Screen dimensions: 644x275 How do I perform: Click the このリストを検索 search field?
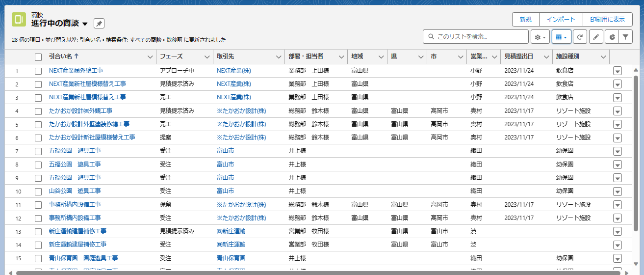pyautogui.click(x=475, y=37)
